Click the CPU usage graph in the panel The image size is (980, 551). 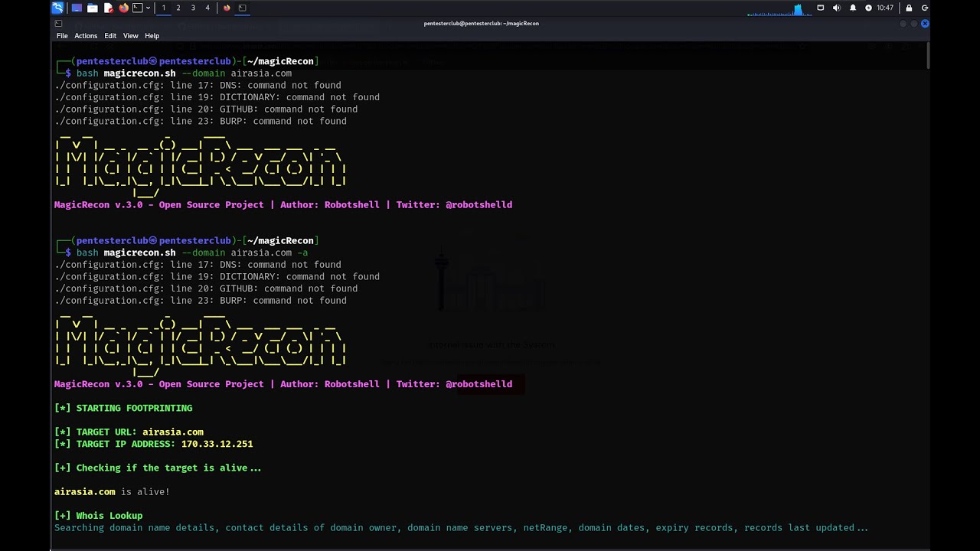pos(779,8)
